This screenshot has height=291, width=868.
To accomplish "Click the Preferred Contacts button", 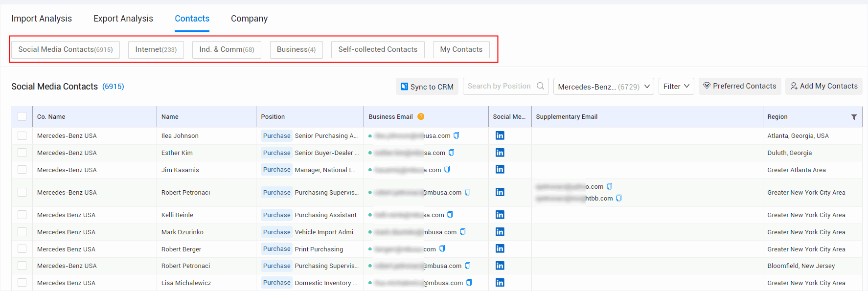I will pos(740,86).
